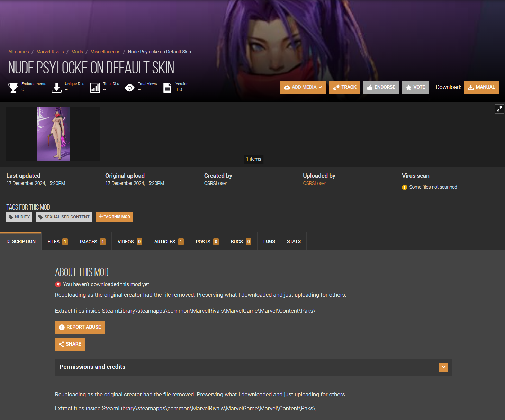Viewport: 505px width, 420px height.
Task: Start Manual download
Action: coord(481,87)
